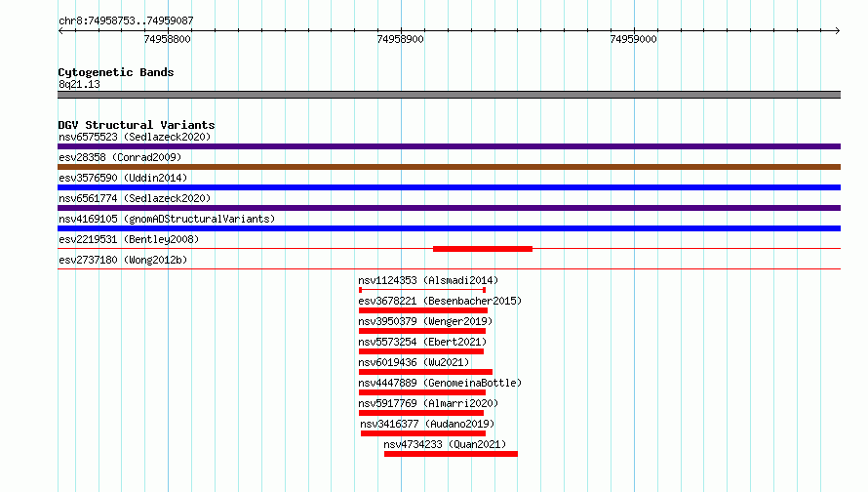Viewport: 868px width, 492px height.
Task: Open variant nsv4734233 (Quan2021) label
Action: [x=445, y=444]
